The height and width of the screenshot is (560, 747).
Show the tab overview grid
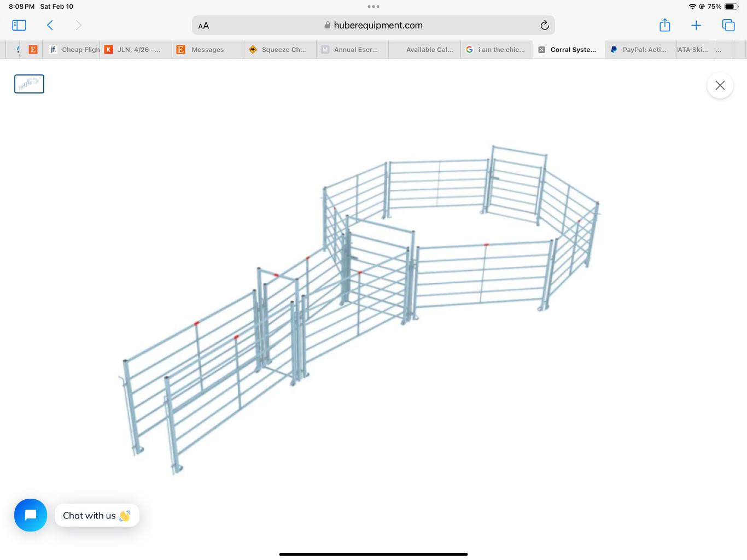point(728,25)
